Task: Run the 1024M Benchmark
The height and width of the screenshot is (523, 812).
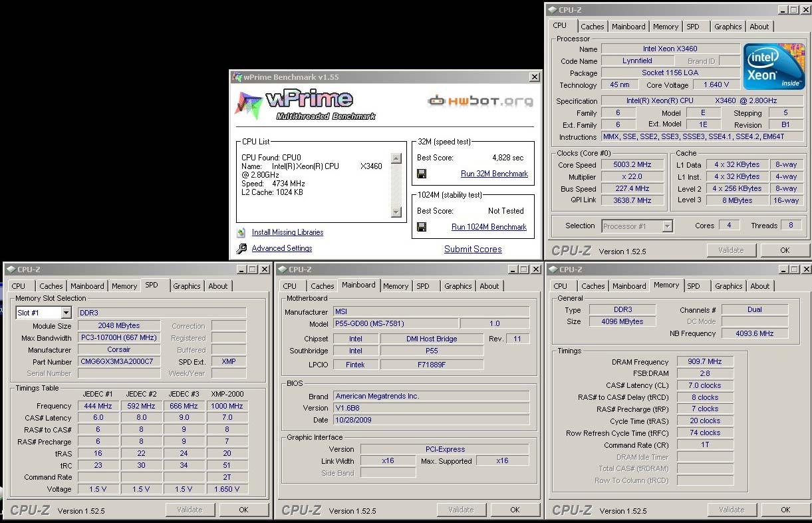Action: tap(489, 227)
